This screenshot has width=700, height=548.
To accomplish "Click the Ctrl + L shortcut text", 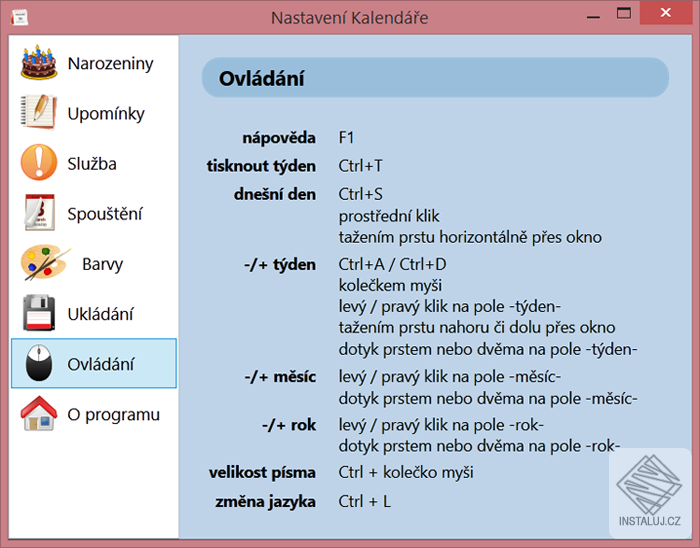I will click(x=364, y=501).
